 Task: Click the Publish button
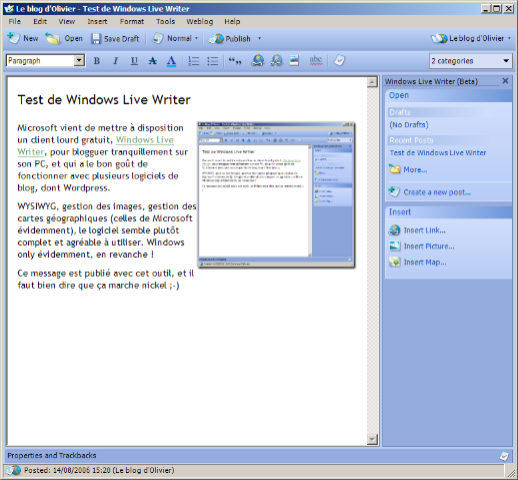(229, 39)
